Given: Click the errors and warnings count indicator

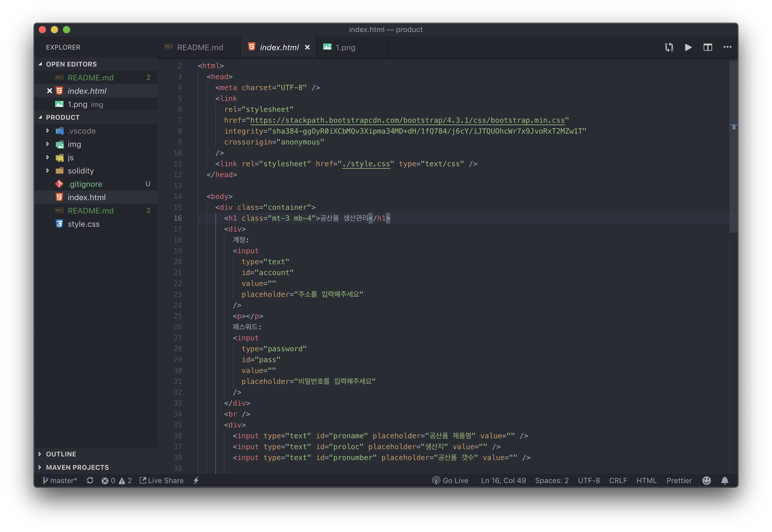Looking at the screenshot, I should (116, 480).
